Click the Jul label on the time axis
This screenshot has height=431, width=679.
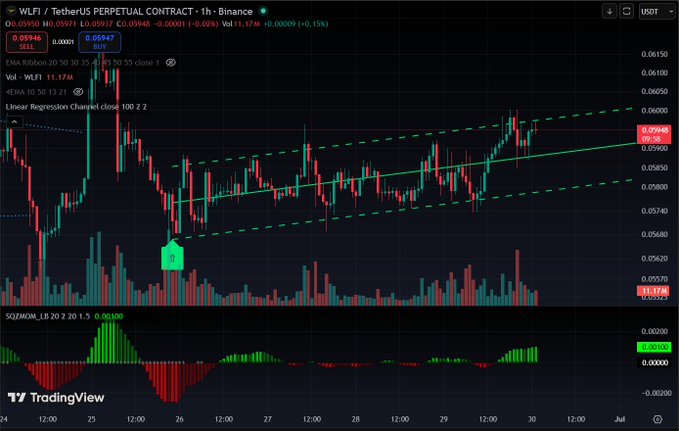pos(620,419)
